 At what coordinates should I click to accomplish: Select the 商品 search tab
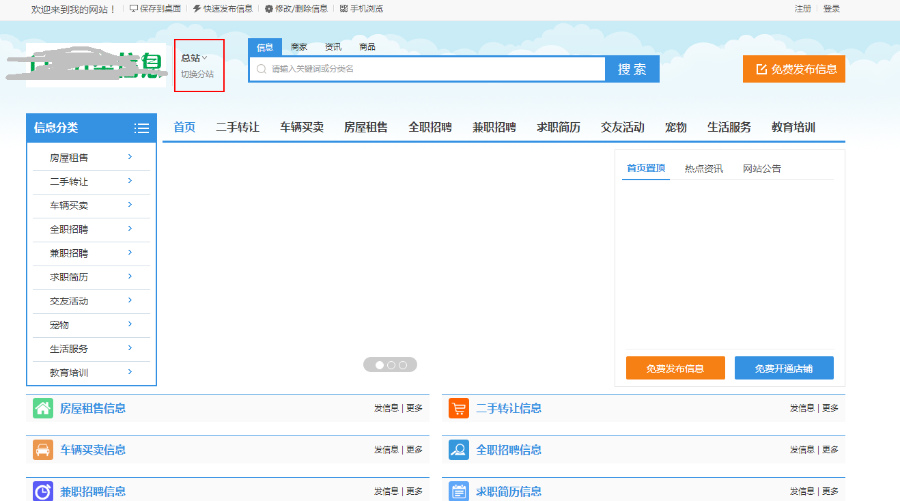click(367, 47)
